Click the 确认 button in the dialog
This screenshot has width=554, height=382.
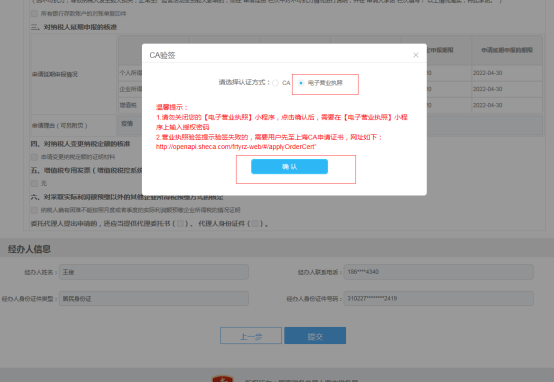[289, 166]
